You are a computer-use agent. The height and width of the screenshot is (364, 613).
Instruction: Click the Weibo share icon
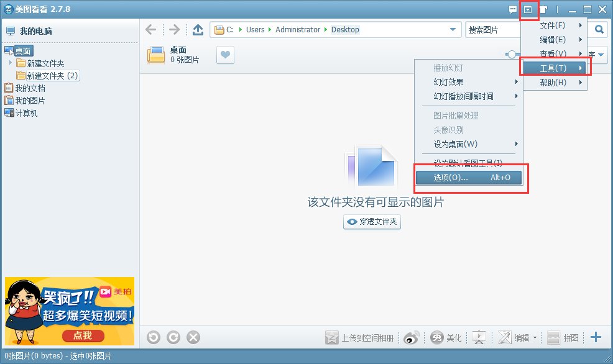tap(411, 337)
